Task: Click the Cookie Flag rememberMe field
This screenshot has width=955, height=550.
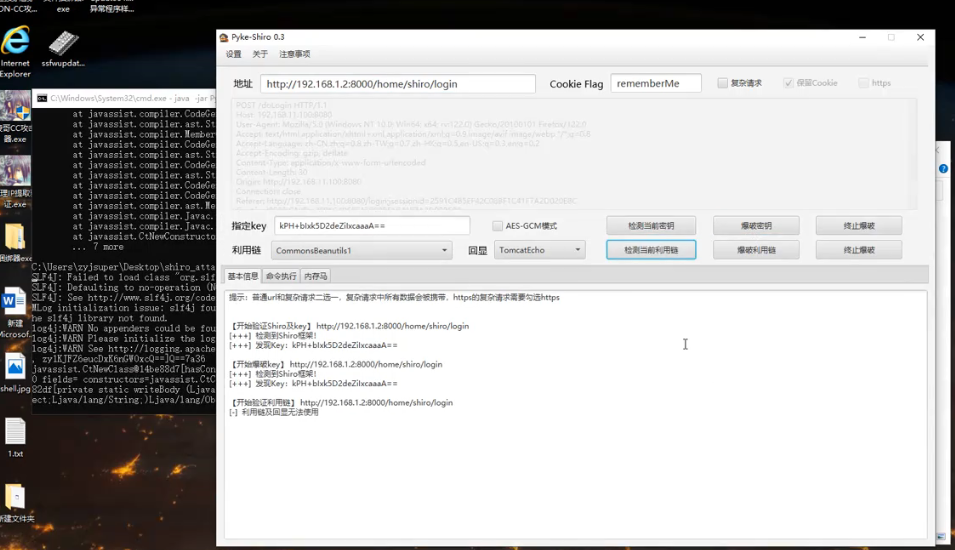Action: pyautogui.click(x=656, y=83)
